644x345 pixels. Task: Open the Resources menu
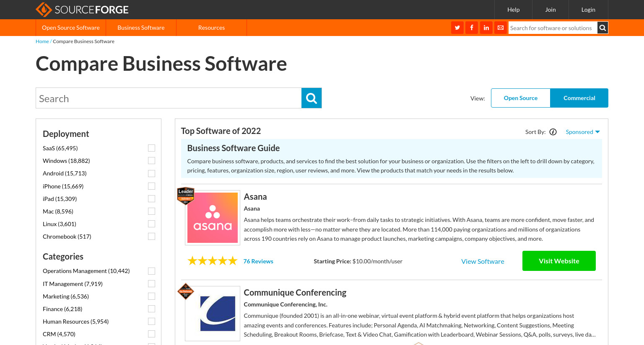[x=211, y=28]
